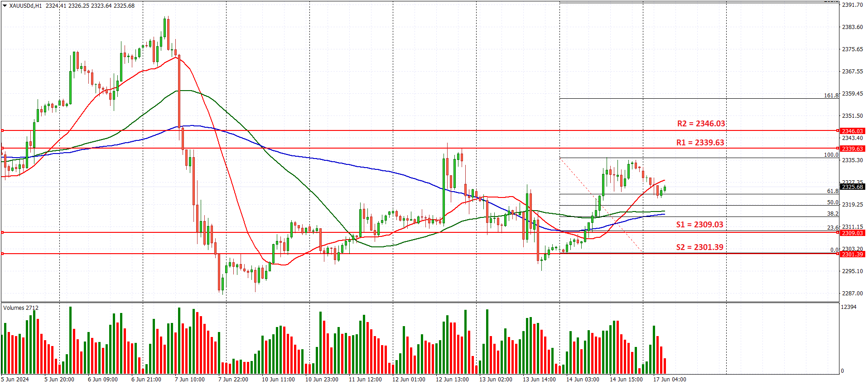The width and height of the screenshot is (868, 385).
Task: Select the S2 = 2301.39 support label
Action: [699, 247]
